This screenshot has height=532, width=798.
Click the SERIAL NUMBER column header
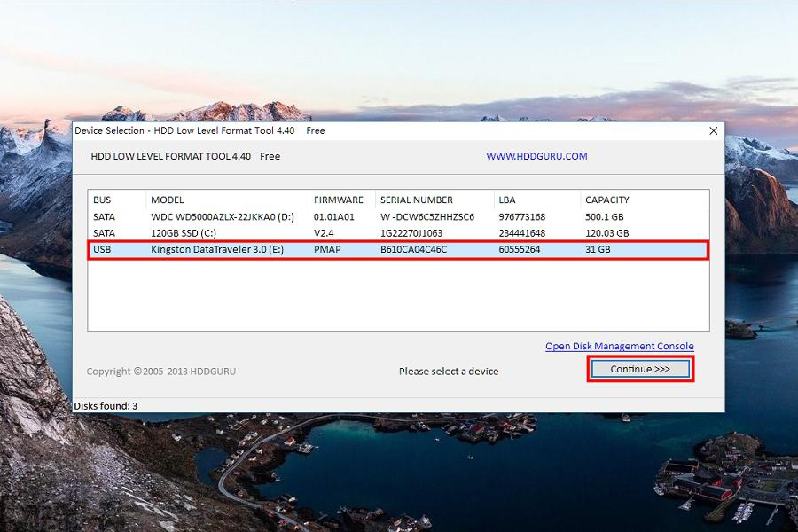pos(434,199)
